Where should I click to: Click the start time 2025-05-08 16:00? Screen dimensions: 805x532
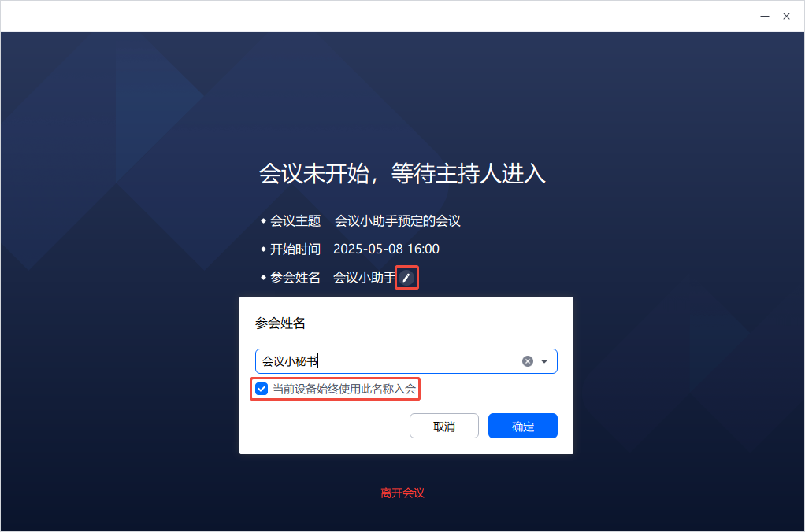[x=386, y=249]
